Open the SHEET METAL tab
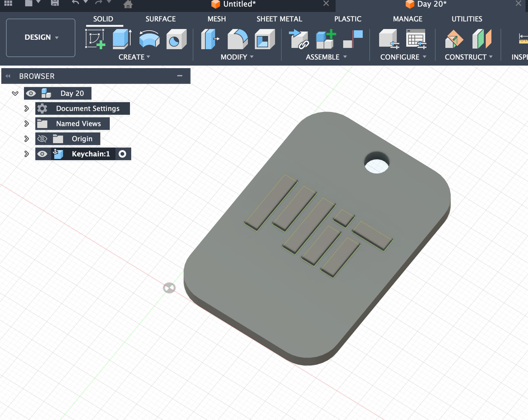The width and height of the screenshot is (528, 420). [x=279, y=19]
